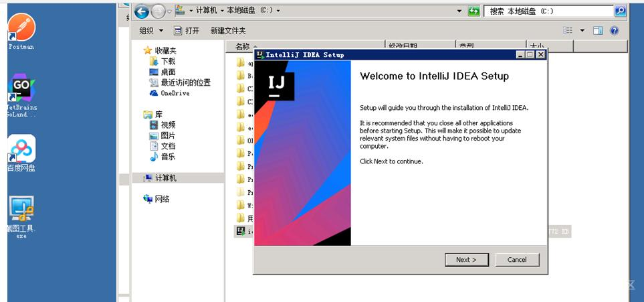Select the folder starting with 用
Screen dimensions: 644x302
pos(244,218)
